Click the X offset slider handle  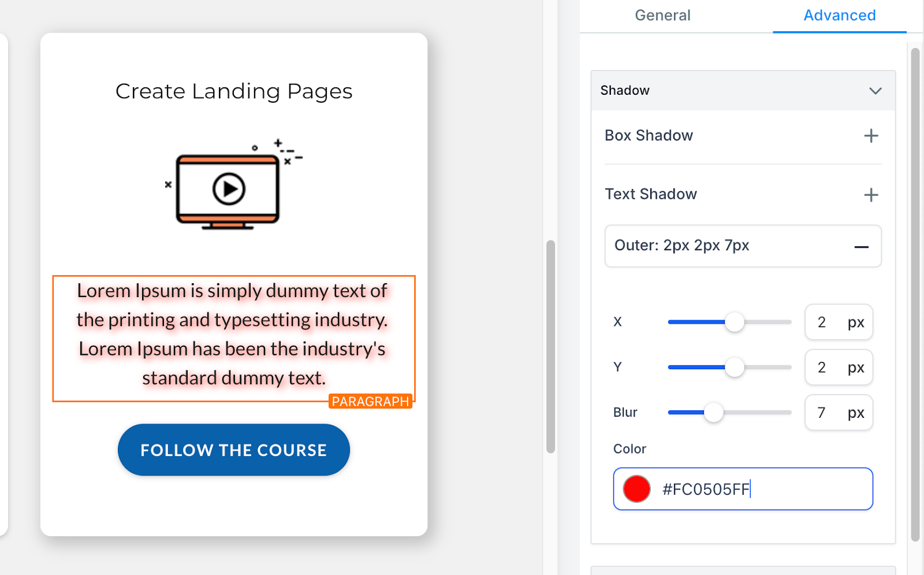(735, 322)
